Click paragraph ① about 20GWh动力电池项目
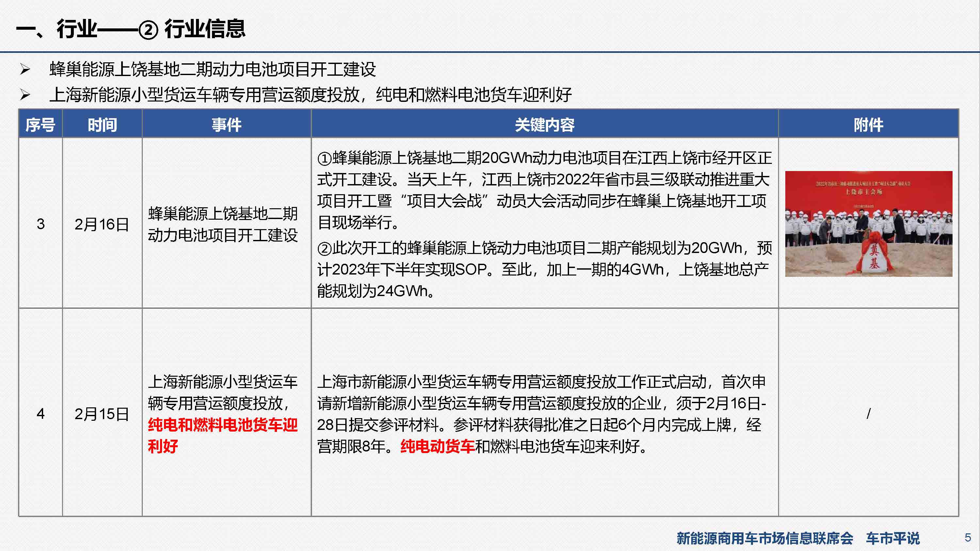The width and height of the screenshot is (980, 551). (545, 190)
